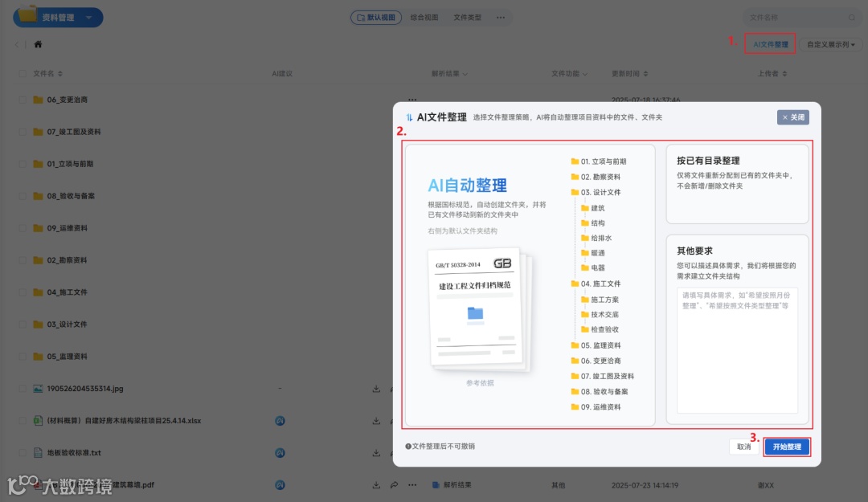The height and width of the screenshot is (502, 868).
Task: Click the 解析结果 icon in pdf row
Action: coord(436,485)
